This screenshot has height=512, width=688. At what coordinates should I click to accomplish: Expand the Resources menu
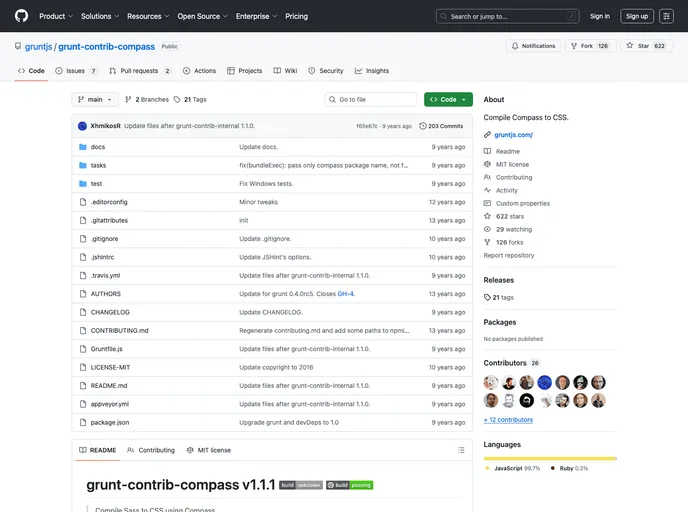point(148,16)
